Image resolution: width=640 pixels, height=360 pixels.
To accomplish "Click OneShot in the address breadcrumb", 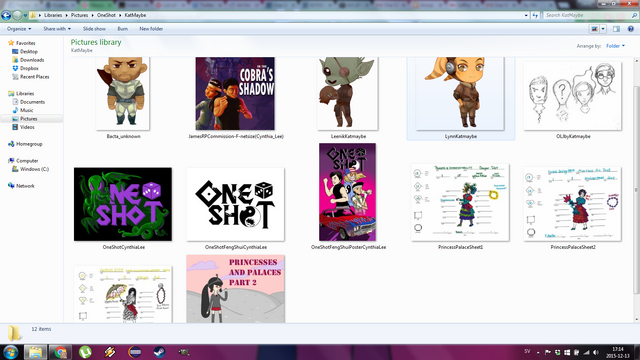I will coord(106,15).
